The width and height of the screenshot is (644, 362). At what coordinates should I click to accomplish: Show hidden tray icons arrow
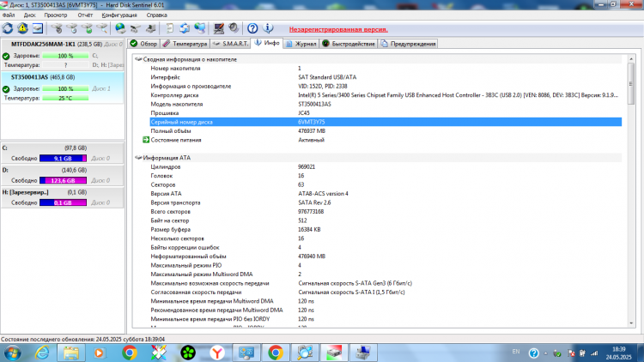tap(545, 353)
